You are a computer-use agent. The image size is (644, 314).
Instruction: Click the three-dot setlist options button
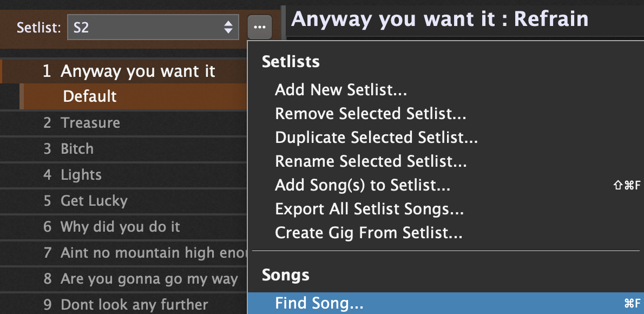click(x=260, y=27)
